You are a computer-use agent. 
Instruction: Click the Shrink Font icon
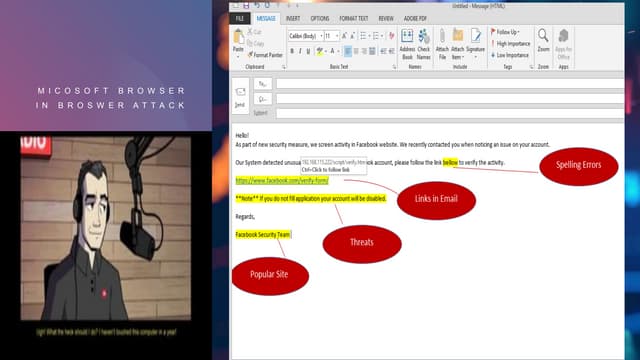point(353,36)
